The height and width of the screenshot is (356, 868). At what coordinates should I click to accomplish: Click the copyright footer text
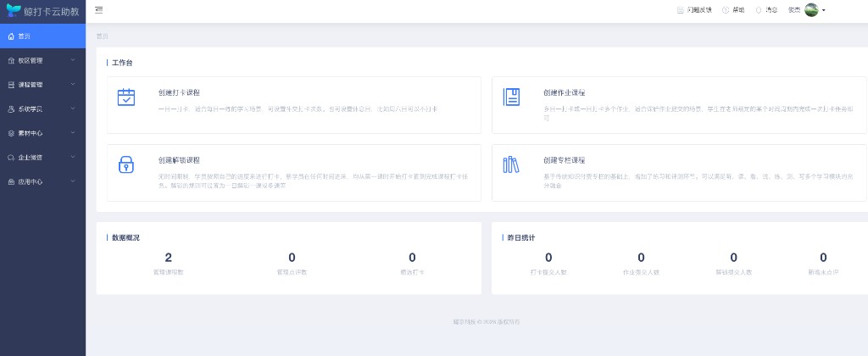(486, 322)
